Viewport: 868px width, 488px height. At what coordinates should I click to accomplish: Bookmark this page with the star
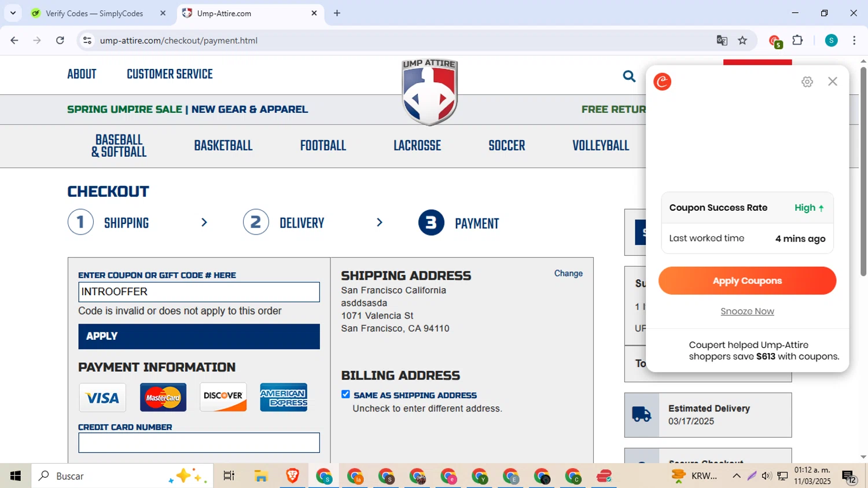(x=742, y=41)
